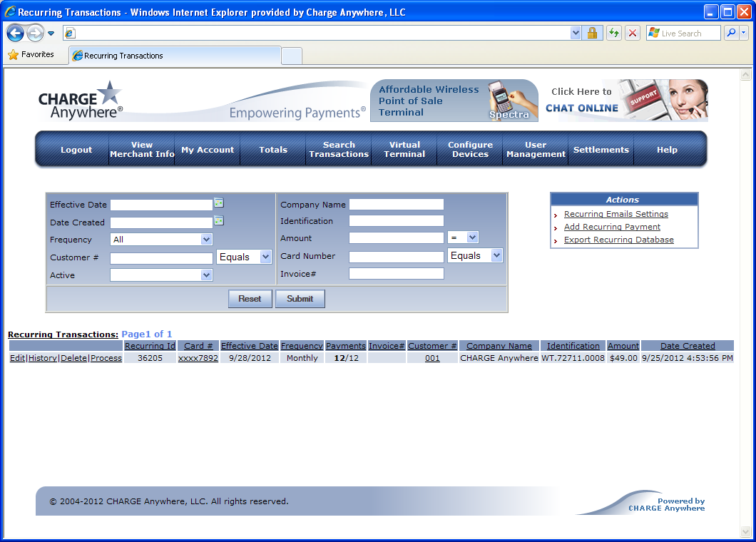Open the Amount comparison operator dropdown

point(471,237)
